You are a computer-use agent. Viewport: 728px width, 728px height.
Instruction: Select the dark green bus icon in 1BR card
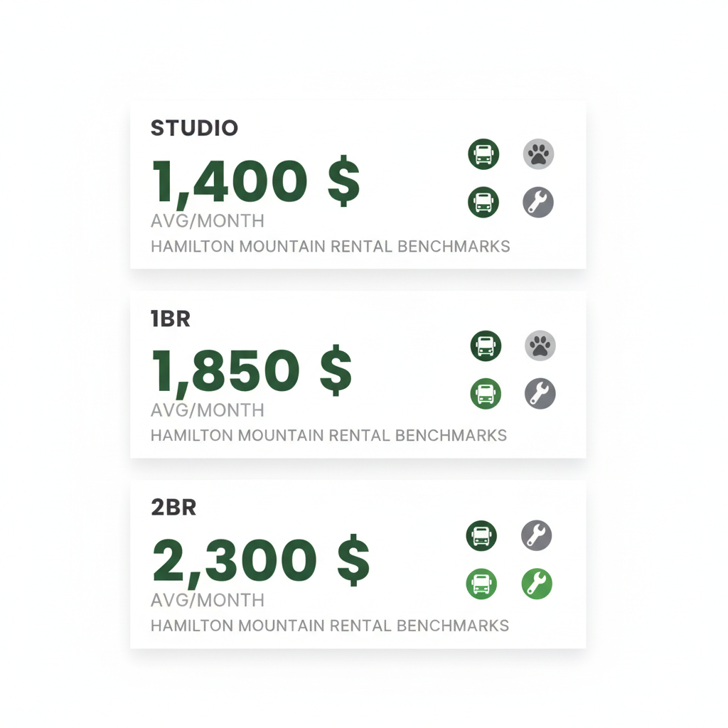coord(486,346)
